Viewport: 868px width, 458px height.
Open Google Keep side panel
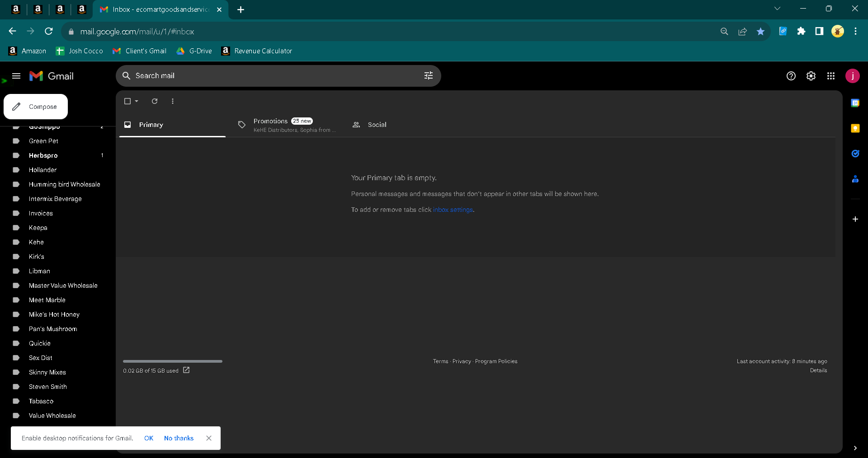click(855, 128)
